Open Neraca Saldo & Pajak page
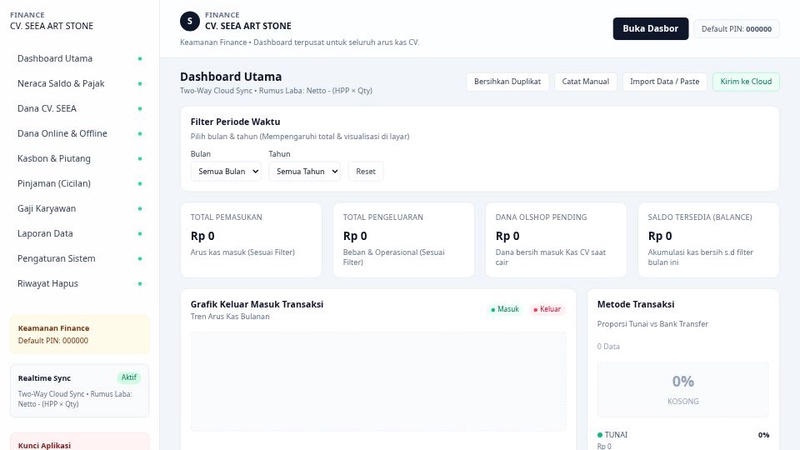Screen dimensions: 800x450 tap(80, 84)
